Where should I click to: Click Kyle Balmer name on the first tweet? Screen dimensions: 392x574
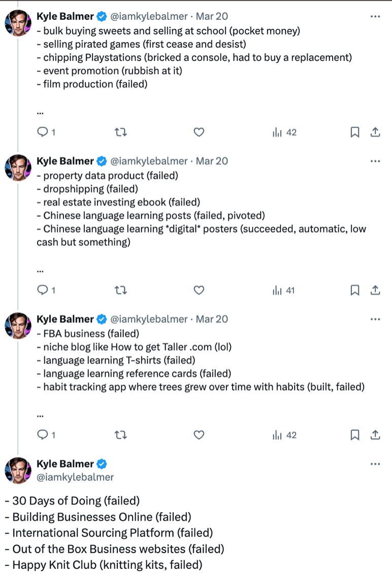65,17
